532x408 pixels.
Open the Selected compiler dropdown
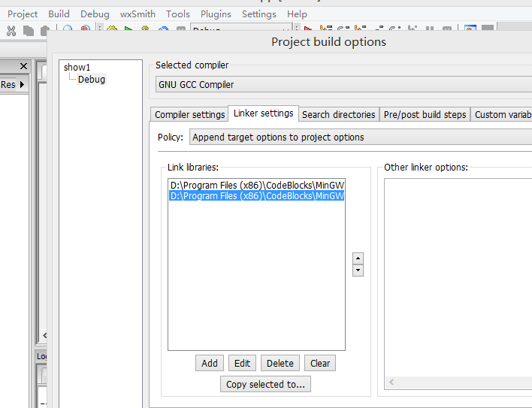tap(343, 85)
